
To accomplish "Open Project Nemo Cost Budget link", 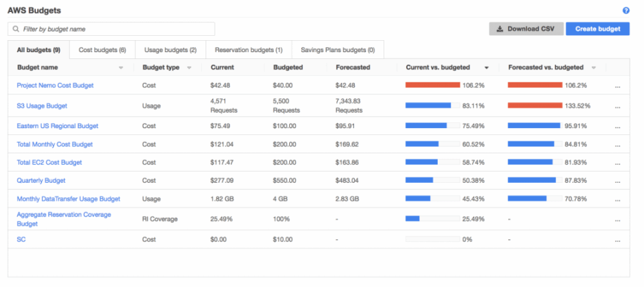I will click(x=55, y=85).
